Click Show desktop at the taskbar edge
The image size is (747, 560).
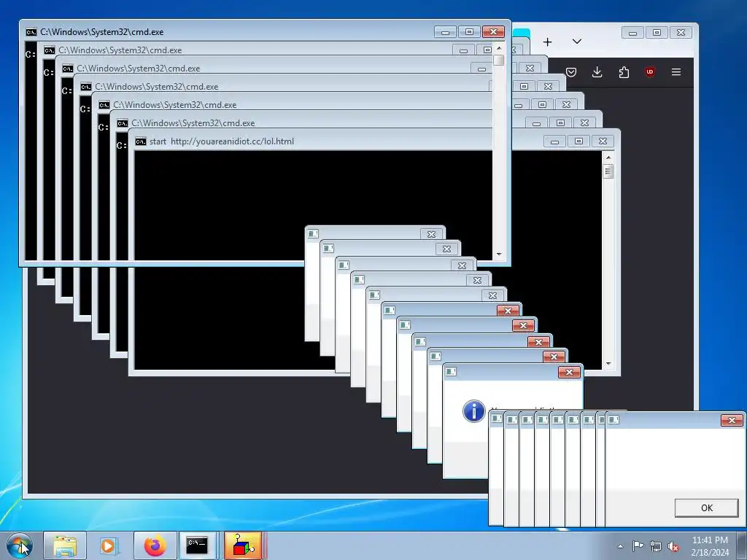(742, 545)
